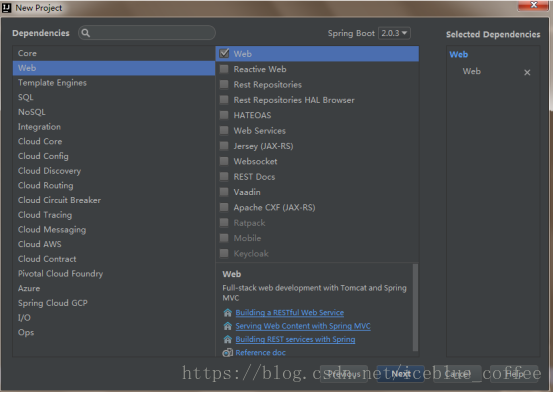Click the description panel scrollbar
Image resolution: width=553 pixels, height=393 pixels.
pos(415,307)
